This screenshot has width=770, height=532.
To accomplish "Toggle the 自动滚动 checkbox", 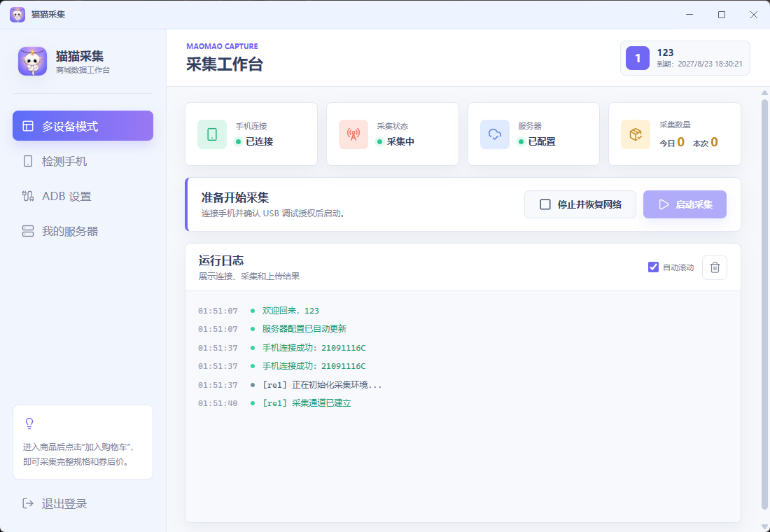I will click(653, 267).
